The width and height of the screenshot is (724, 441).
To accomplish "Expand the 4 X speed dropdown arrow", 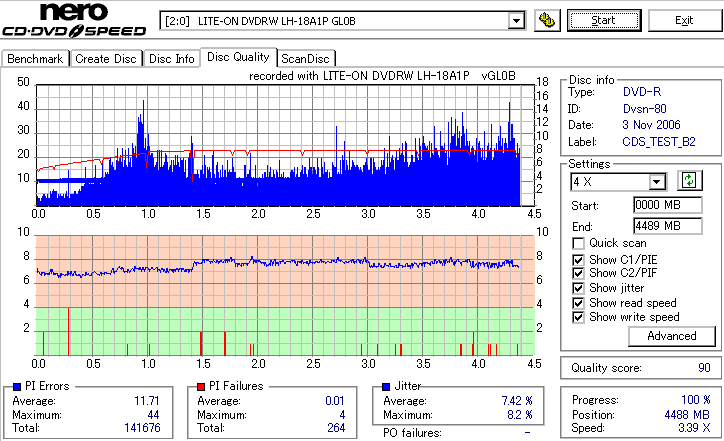I will pos(657,182).
